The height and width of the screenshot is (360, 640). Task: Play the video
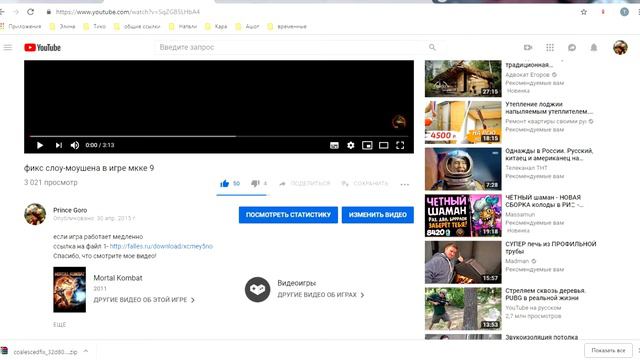[40, 145]
